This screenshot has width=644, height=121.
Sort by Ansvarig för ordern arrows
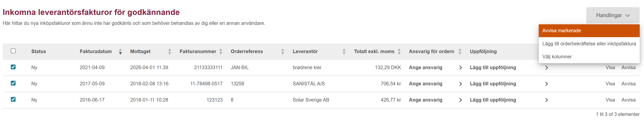click(460, 51)
